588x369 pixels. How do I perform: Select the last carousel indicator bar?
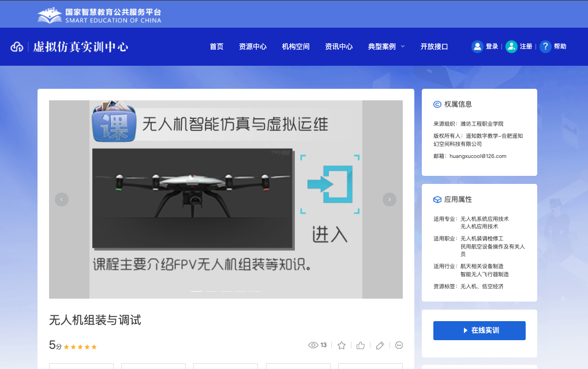255,291
